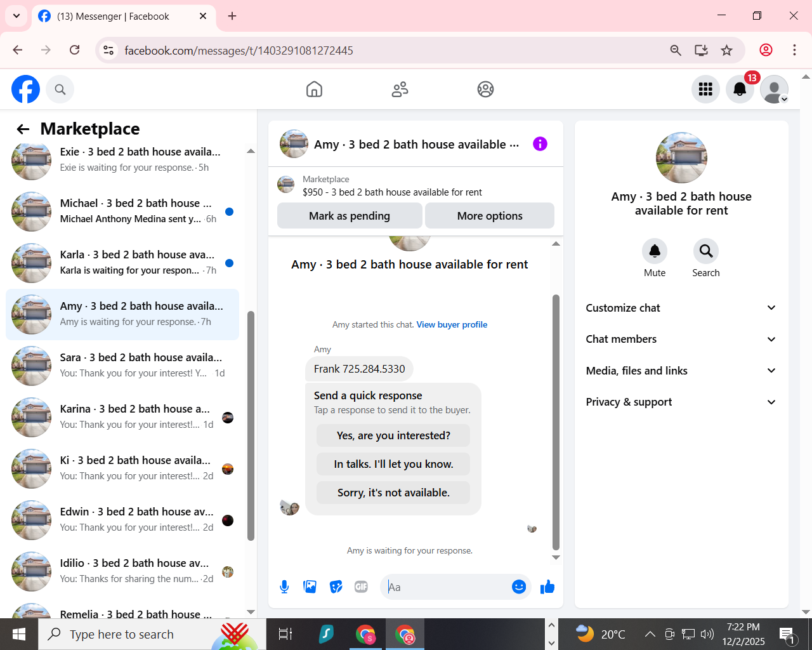This screenshot has width=812, height=650.
Task: Click More options button
Action: click(x=490, y=216)
